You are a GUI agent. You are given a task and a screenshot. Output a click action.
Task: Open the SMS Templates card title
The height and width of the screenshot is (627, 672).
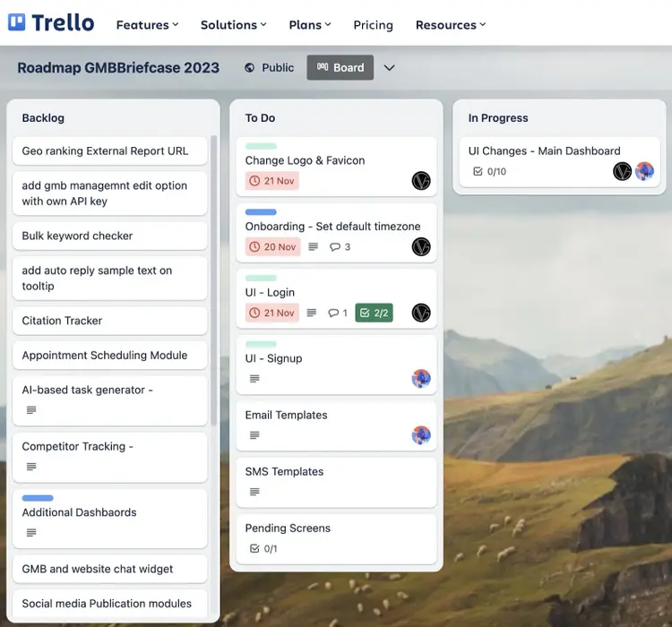284,471
